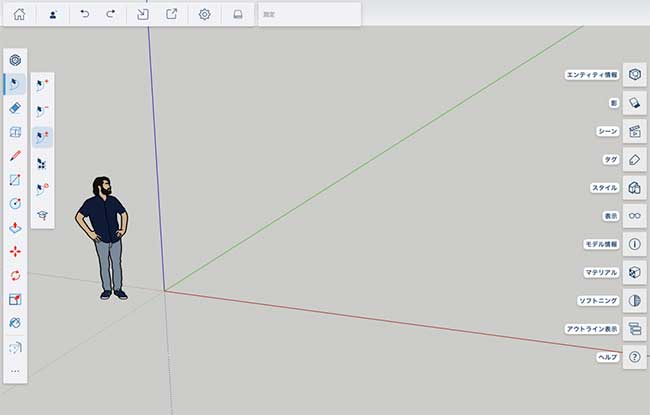
Task: Open the アウトライン表示 outliner panel icon
Action: coord(635,329)
